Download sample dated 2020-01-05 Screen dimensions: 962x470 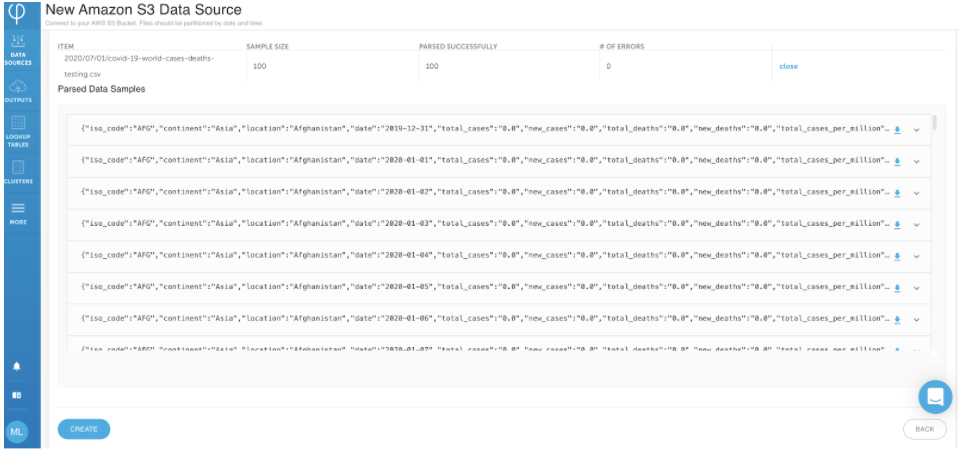897,288
